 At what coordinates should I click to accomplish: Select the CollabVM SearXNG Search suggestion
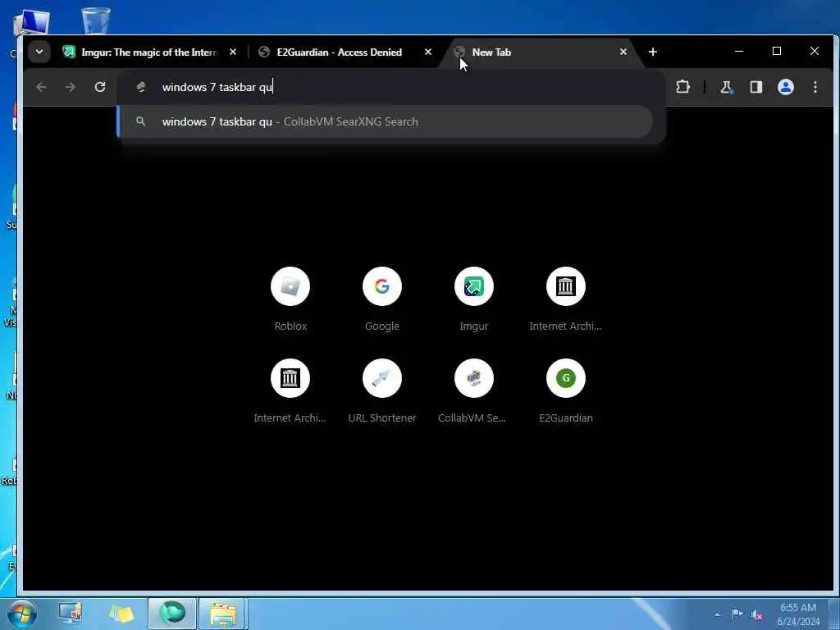pos(385,121)
